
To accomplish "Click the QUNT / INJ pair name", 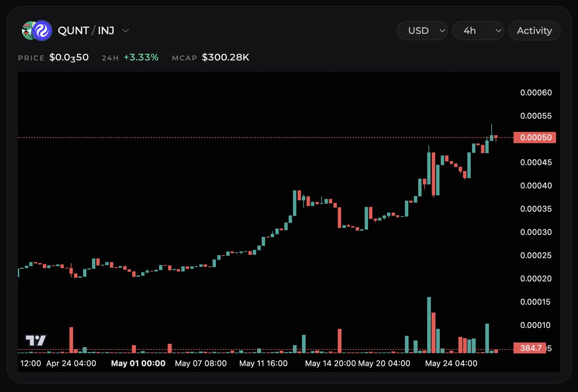I will (x=86, y=31).
